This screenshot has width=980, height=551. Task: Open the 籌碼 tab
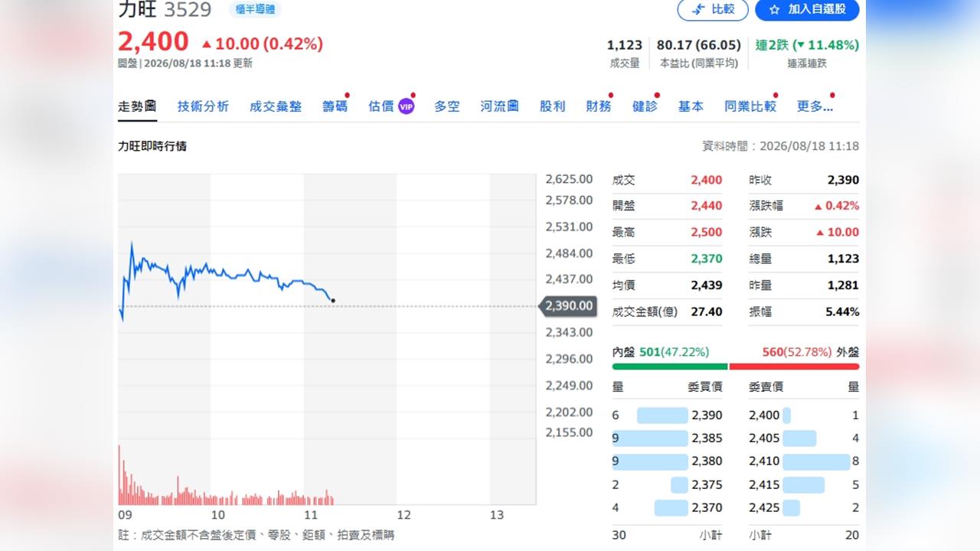(x=335, y=106)
